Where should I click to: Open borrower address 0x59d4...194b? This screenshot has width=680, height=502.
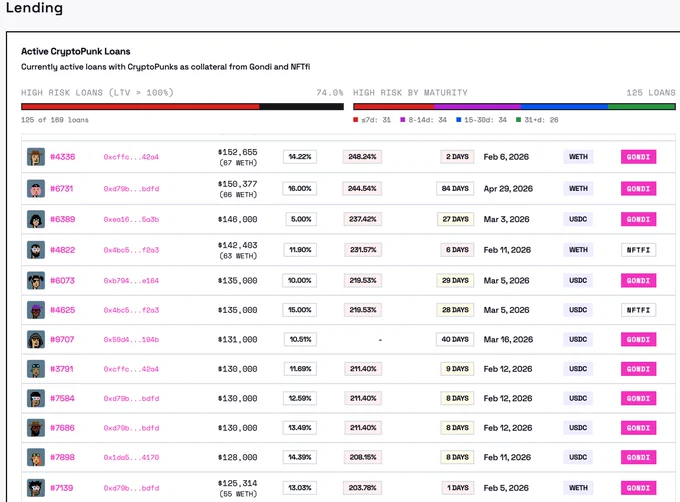[x=131, y=339]
